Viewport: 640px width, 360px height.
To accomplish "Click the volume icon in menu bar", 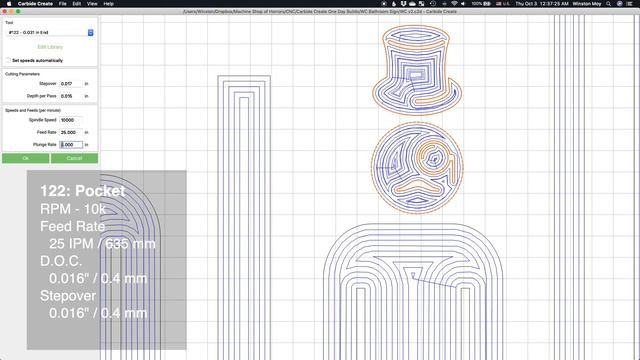I will tap(463, 3).
